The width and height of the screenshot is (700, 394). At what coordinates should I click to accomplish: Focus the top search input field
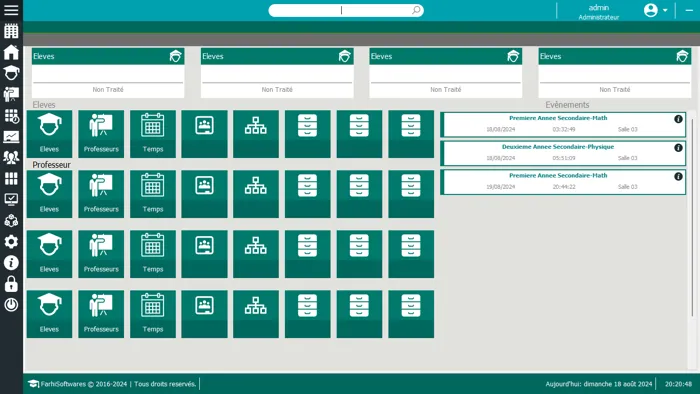(x=346, y=10)
